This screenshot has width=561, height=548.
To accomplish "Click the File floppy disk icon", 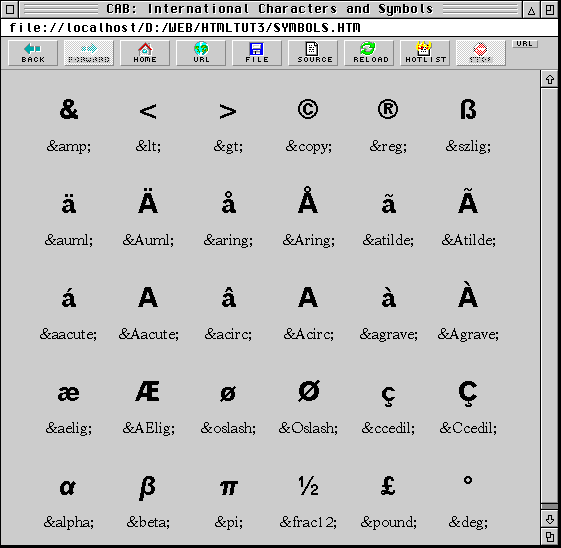I will 257,53.
